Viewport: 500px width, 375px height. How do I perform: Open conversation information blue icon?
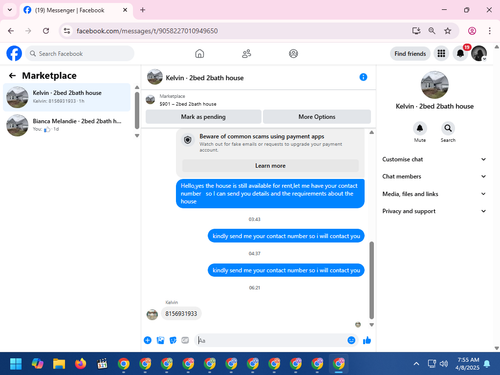(363, 77)
